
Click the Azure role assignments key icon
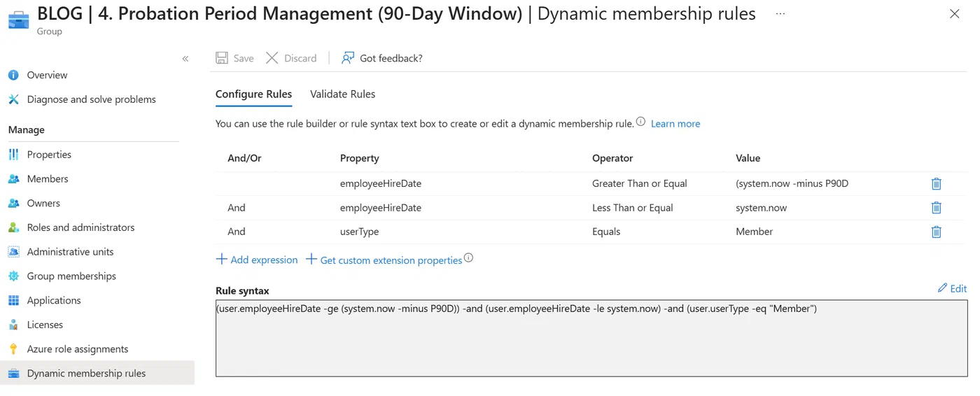coord(13,349)
